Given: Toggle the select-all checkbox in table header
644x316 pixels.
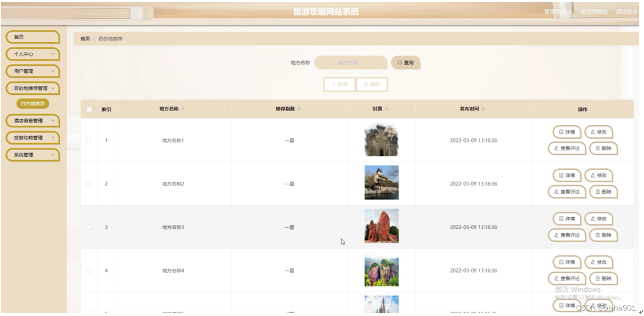Looking at the screenshot, I should [89, 109].
